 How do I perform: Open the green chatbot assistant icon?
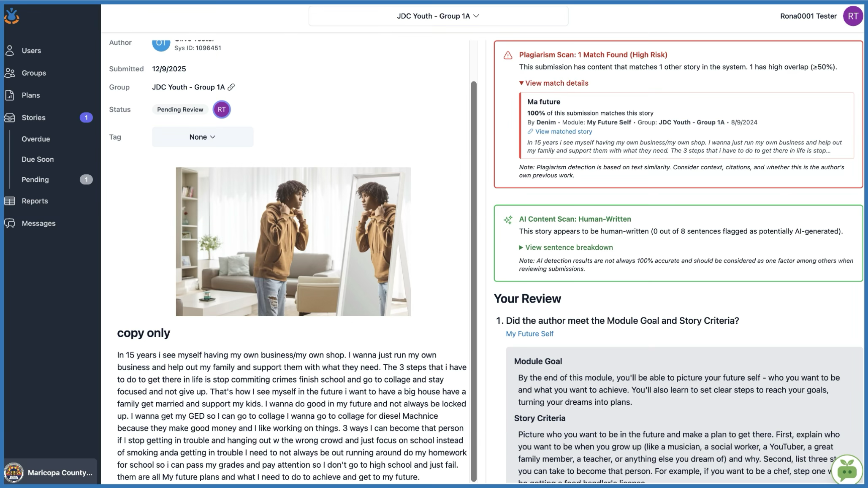point(846,470)
